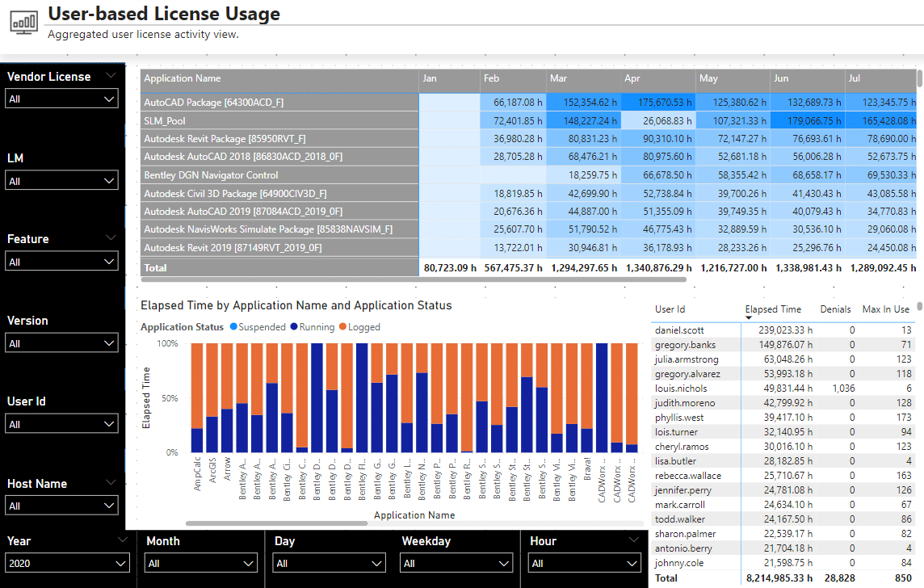Click the dashboard report icon beside the title
924x588 pixels.
[x=23, y=22]
